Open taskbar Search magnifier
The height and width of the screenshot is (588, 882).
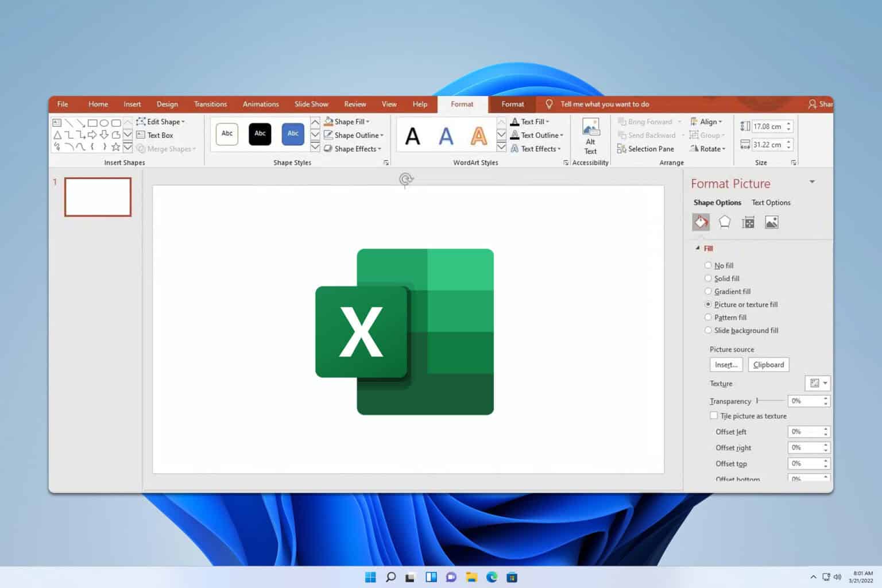click(x=390, y=577)
